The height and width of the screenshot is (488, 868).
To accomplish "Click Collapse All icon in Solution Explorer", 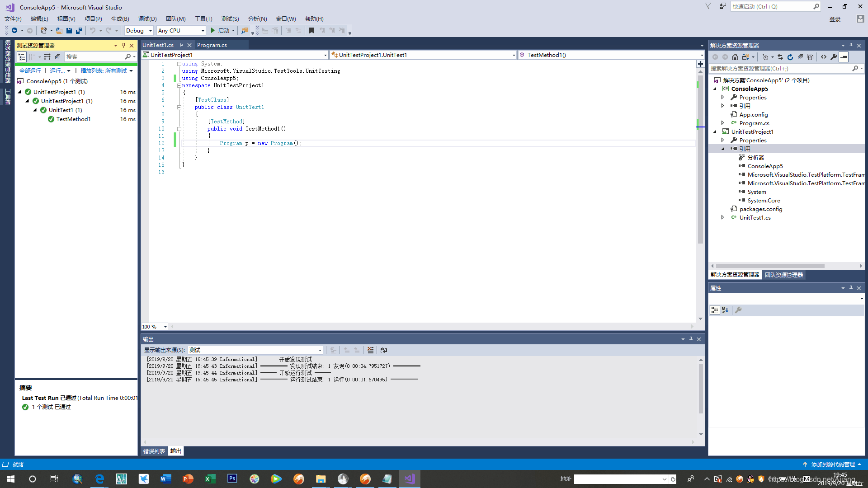I will pos(800,57).
